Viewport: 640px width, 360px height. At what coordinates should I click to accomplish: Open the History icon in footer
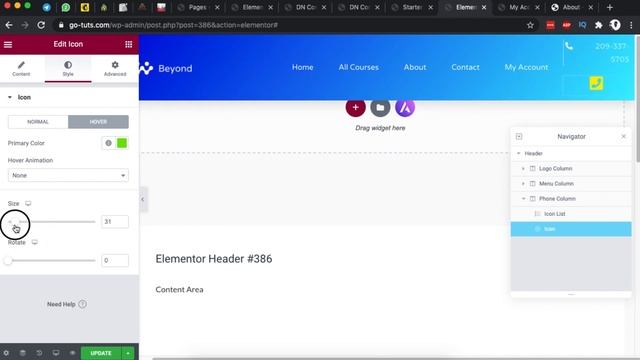(x=39, y=353)
